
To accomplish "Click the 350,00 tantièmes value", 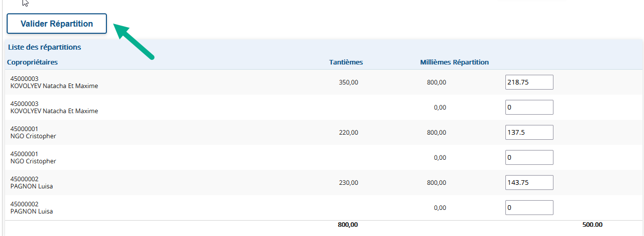I will [x=348, y=82].
